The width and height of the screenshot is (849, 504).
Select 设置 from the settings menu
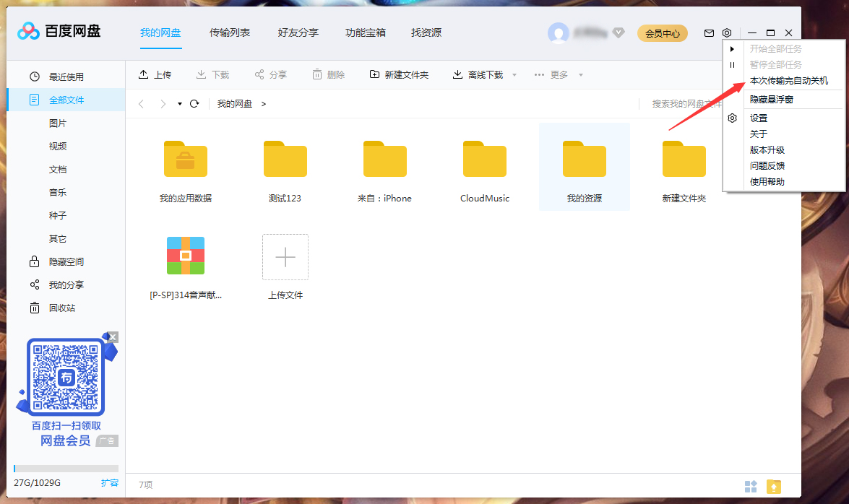point(759,117)
